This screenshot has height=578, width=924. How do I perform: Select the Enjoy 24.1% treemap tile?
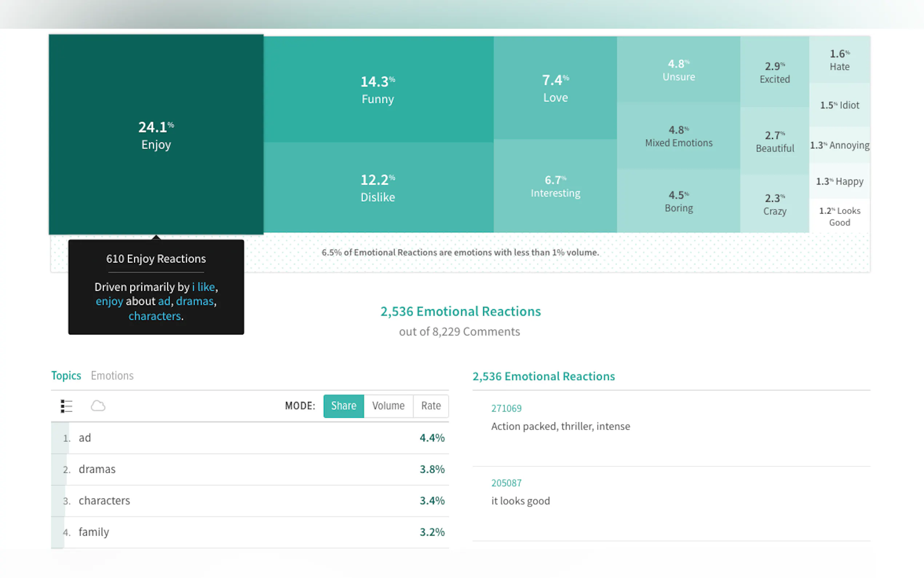coord(156,135)
